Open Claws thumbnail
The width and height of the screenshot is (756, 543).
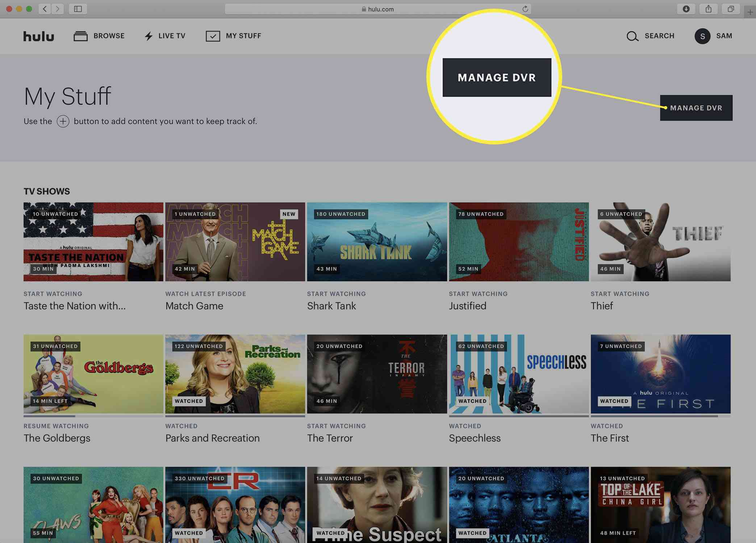click(x=93, y=505)
